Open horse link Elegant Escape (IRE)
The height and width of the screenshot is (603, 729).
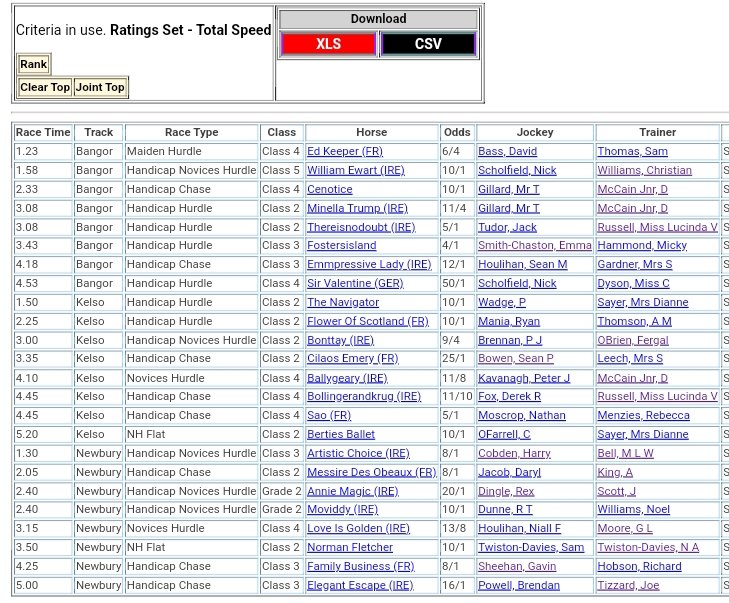tap(360, 585)
